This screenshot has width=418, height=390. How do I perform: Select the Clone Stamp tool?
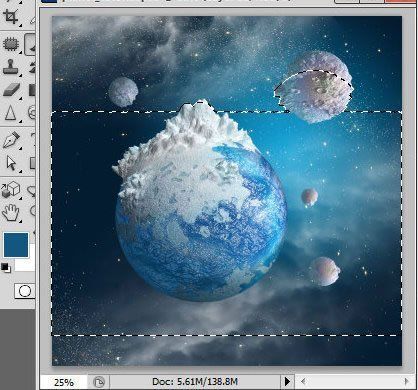10,66
